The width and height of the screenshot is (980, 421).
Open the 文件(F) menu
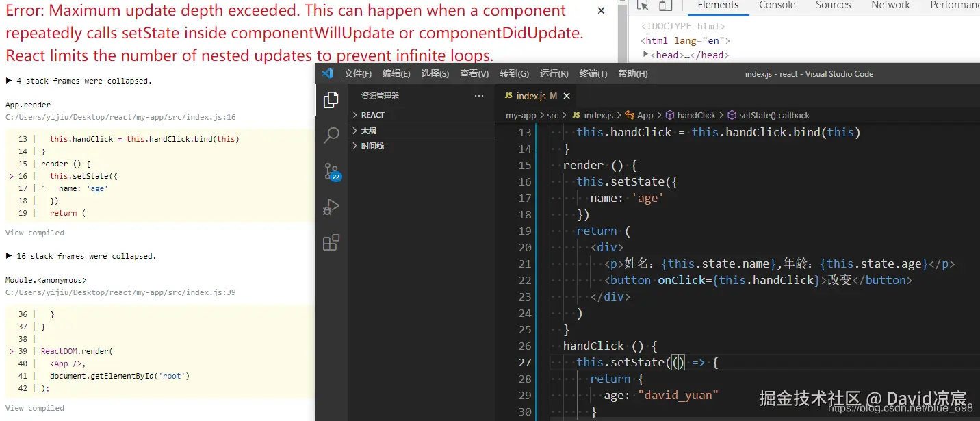click(357, 74)
